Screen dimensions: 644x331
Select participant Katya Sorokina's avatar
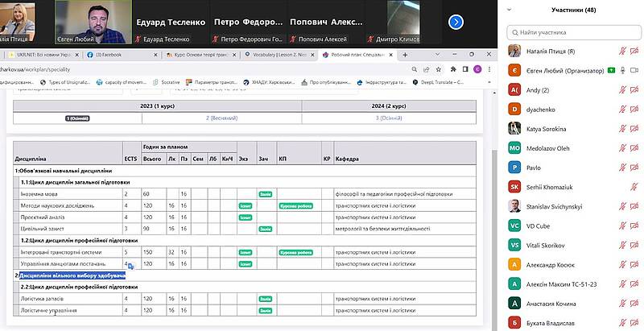pos(514,129)
